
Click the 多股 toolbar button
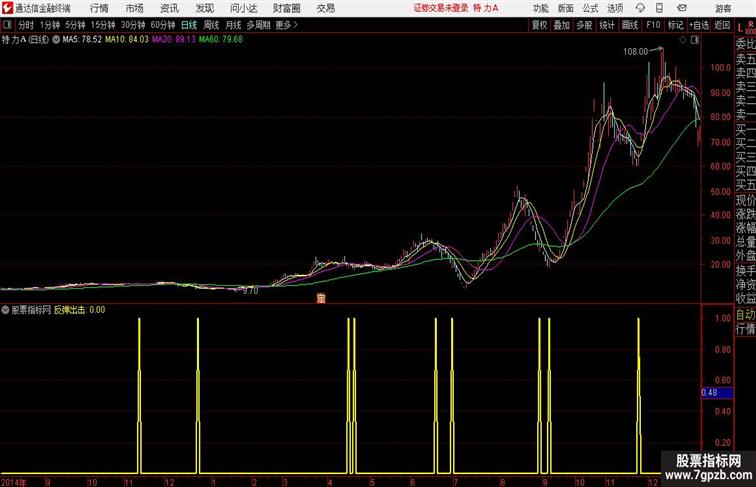coord(584,25)
